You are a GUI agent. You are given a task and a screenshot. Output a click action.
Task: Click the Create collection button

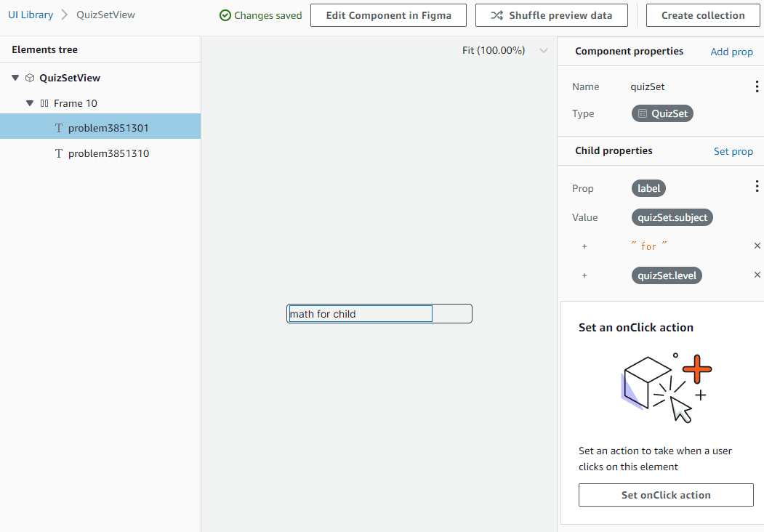702,15
